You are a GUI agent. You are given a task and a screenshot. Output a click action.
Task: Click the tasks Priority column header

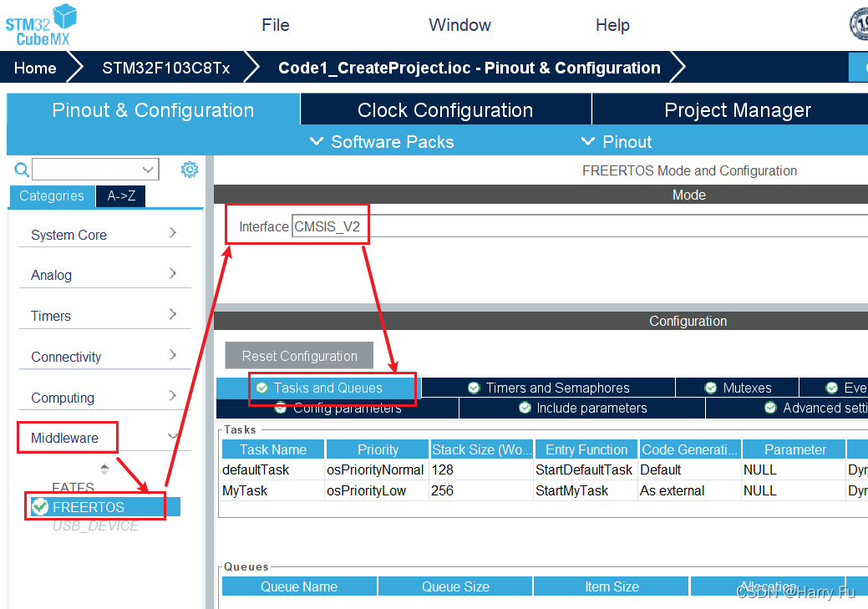378,449
